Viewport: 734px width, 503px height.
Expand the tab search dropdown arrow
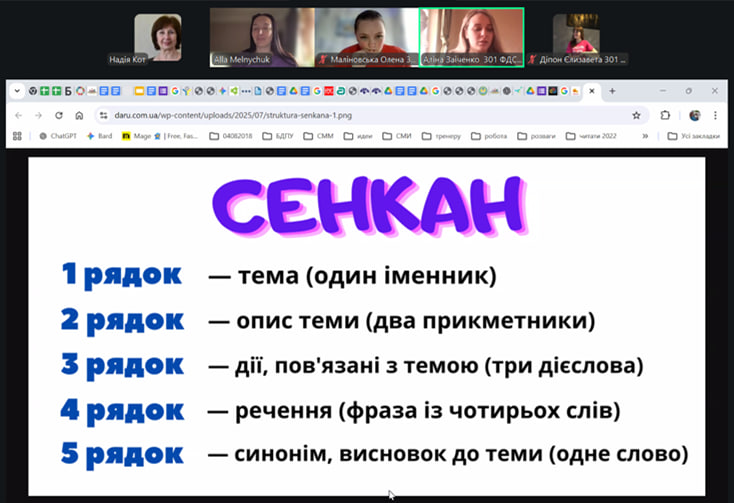pyautogui.click(x=17, y=91)
